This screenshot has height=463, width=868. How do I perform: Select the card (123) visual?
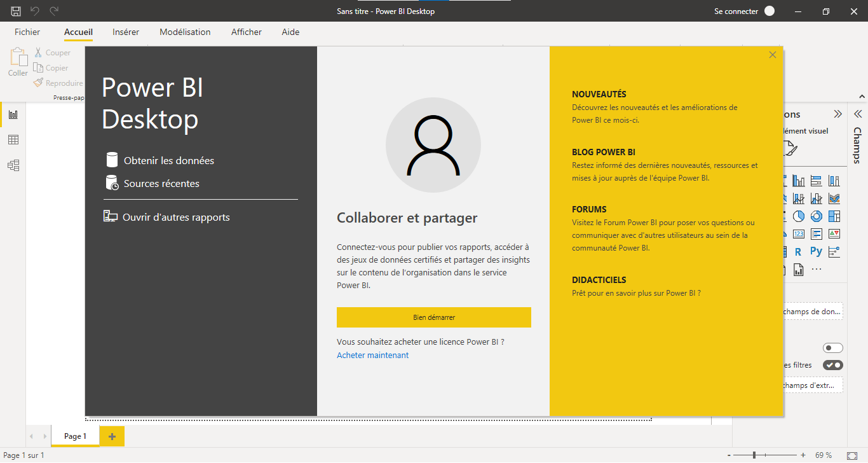(x=799, y=234)
